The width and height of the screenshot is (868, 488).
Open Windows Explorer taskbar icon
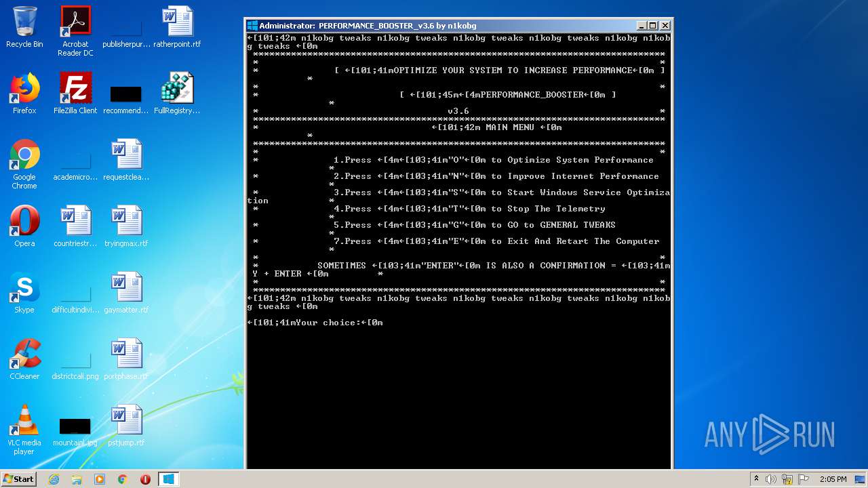[x=77, y=479]
